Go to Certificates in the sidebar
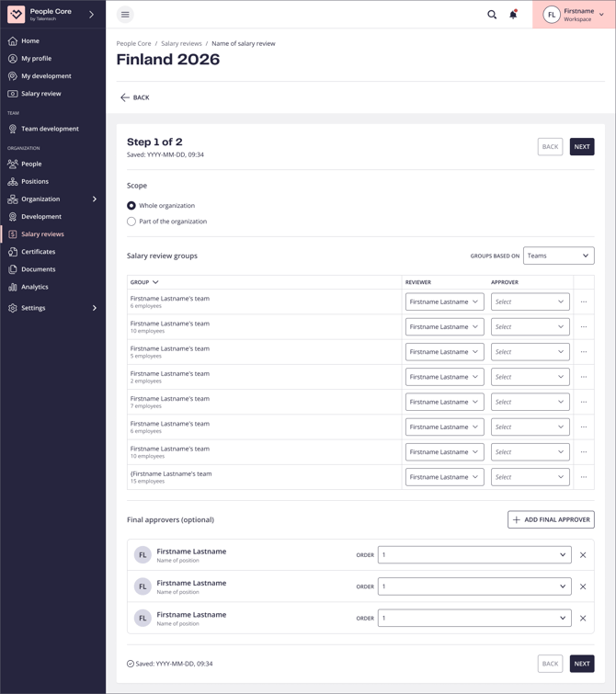616x694 pixels. 38,252
